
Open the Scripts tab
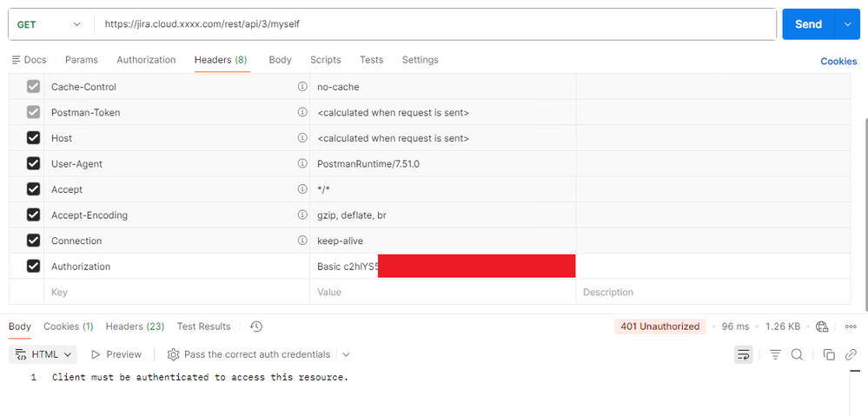tap(326, 60)
